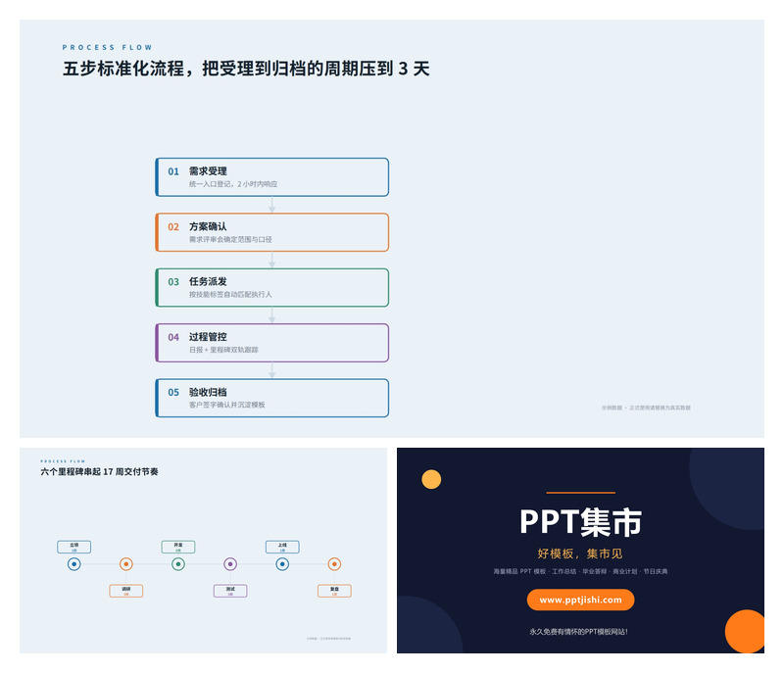Click the step number 01

[173, 171]
